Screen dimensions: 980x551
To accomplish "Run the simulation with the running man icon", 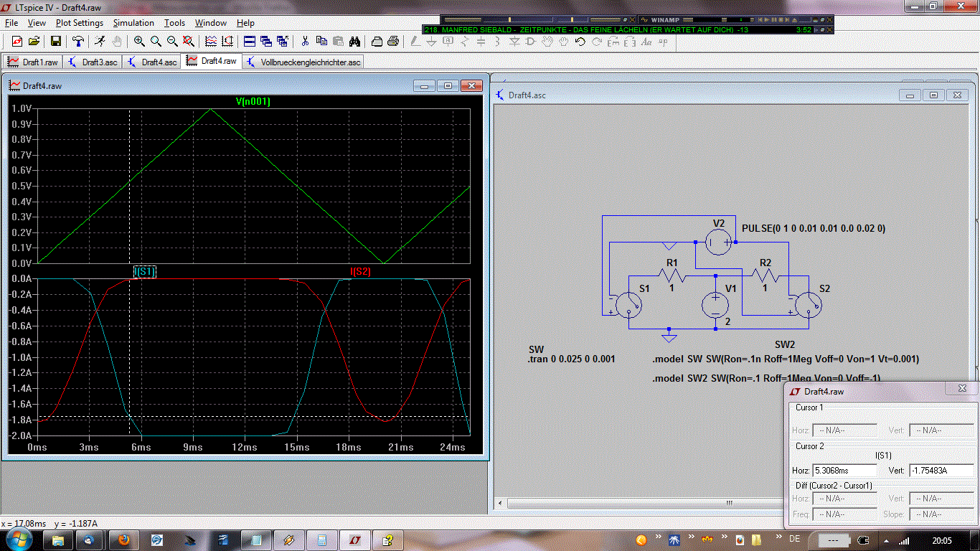I will (x=98, y=42).
